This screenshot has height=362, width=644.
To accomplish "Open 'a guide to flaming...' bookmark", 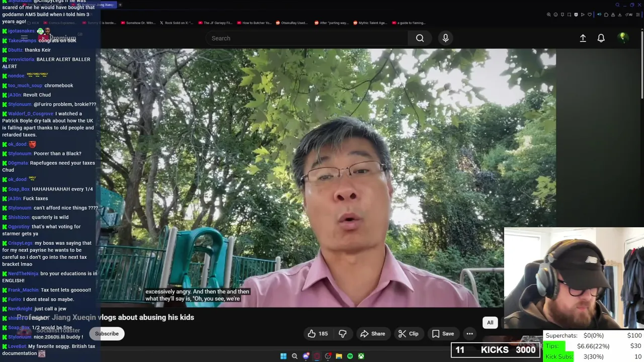I will pyautogui.click(x=408, y=23).
